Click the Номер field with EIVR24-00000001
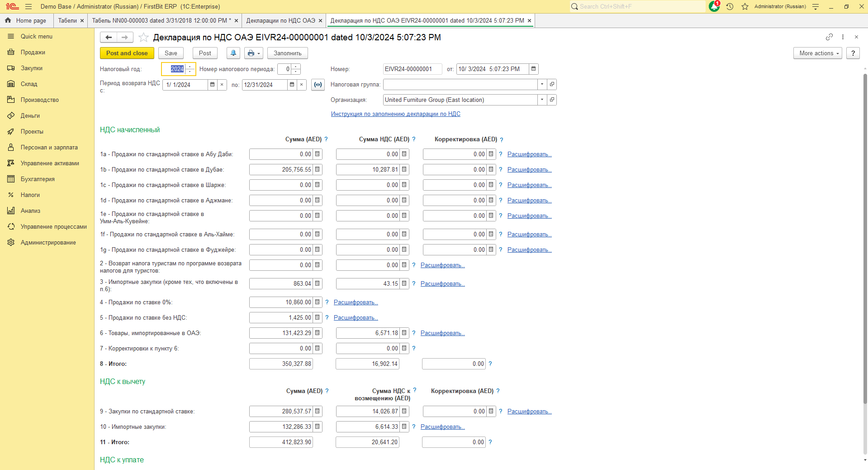The image size is (868, 470). coord(412,69)
